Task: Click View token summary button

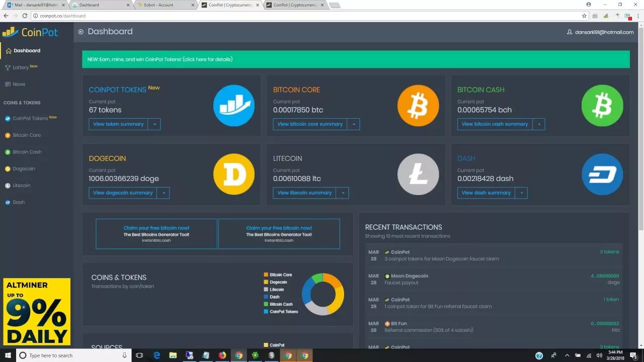Action: pos(118,124)
